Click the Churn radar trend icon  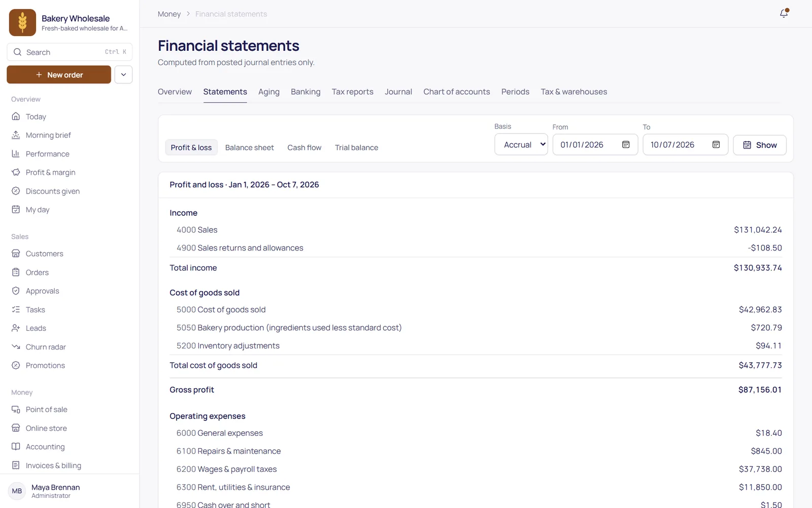(x=16, y=347)
